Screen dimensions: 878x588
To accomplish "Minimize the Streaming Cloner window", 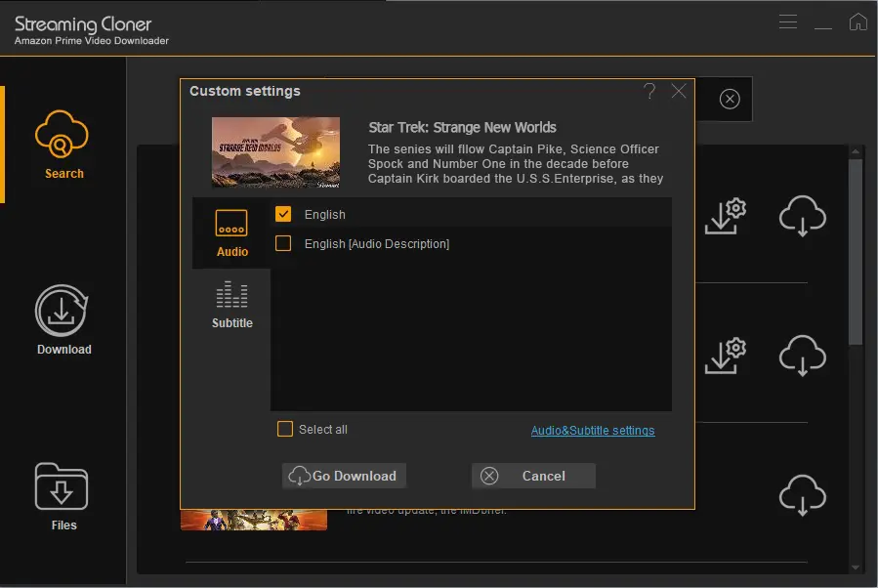I will coord(823,27).
